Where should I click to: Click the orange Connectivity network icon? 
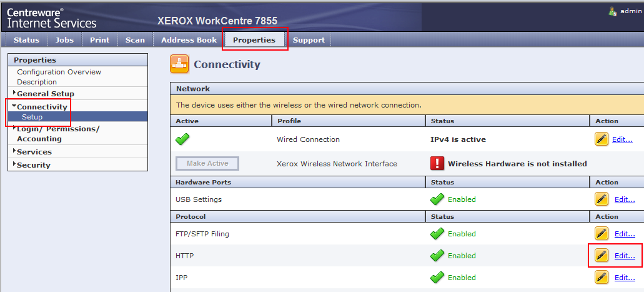pyautogui.click(x=179, y=64)
